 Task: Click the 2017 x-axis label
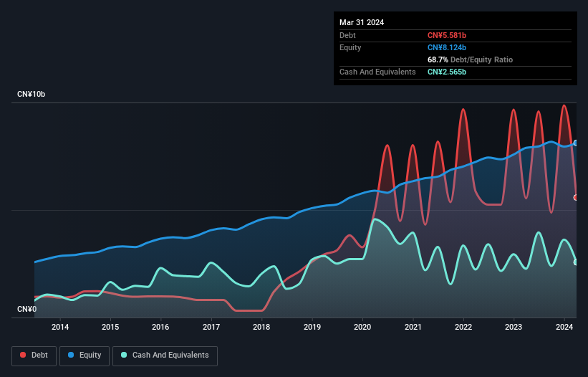click(211, 327)
